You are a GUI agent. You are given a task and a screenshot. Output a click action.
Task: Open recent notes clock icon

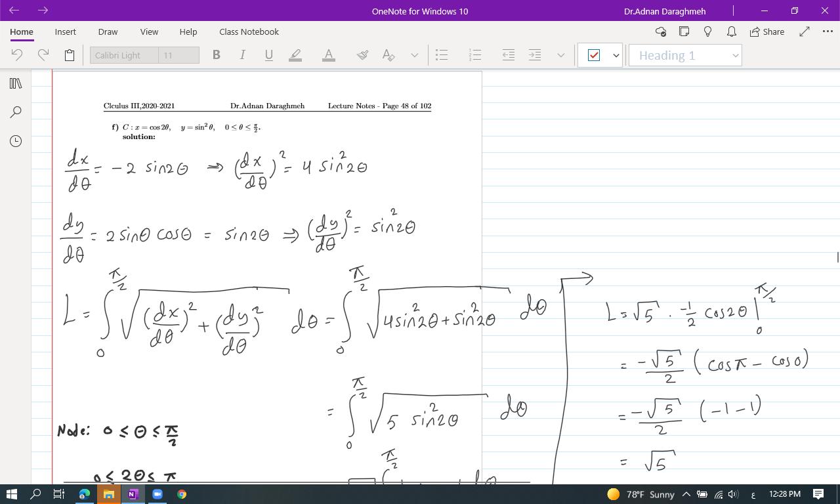pyautogui.click(x=16, y=141)
